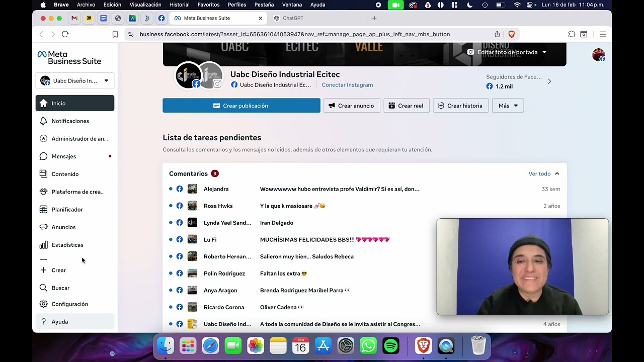Open the Editar foto de portada dropdown
The image size is (644, 362).
(x=507, y=52)
